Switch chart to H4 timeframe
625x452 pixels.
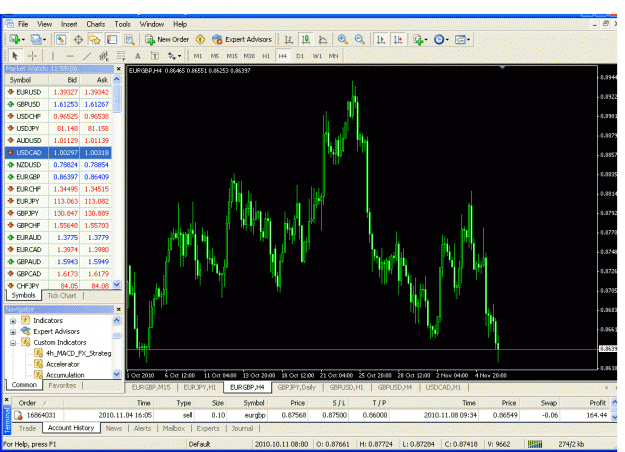(283, 56)
